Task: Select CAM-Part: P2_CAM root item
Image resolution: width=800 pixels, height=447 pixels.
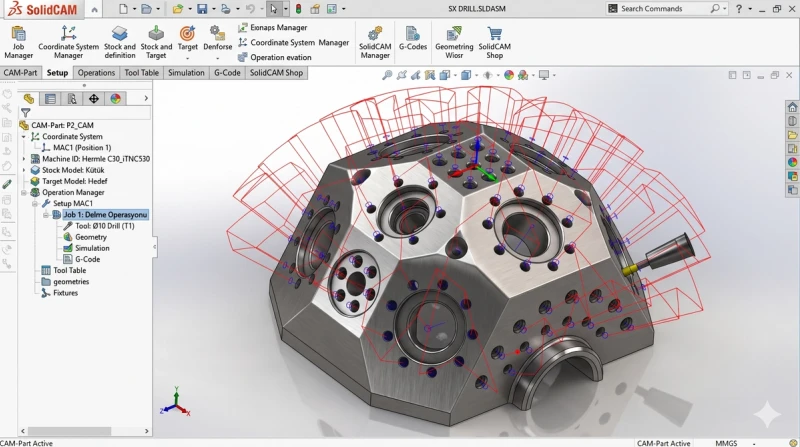Action: [57, 125]
